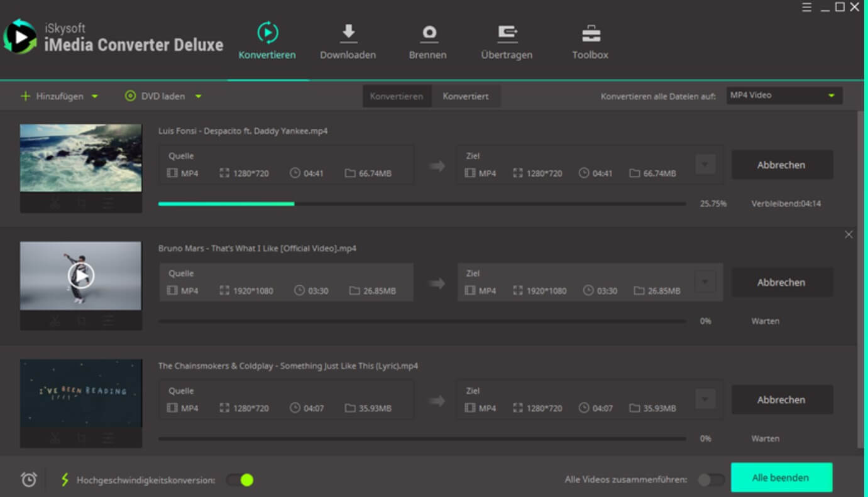This screenshot has width=868, height=497.
Task: Click the scissors trim icon under Chainsmokers thumbnail
Action: pos(55,438)
